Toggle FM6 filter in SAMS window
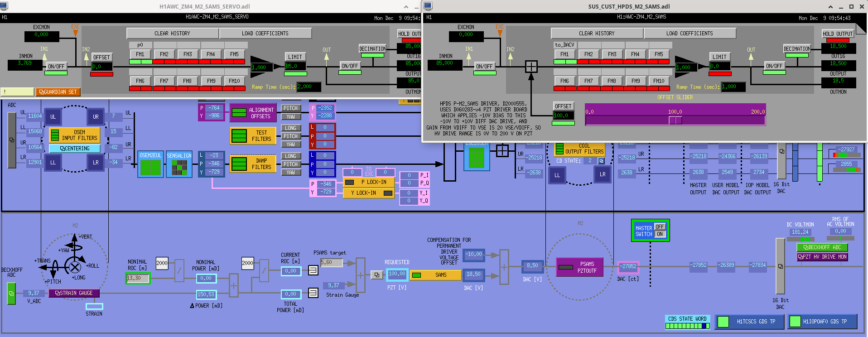 564,81
